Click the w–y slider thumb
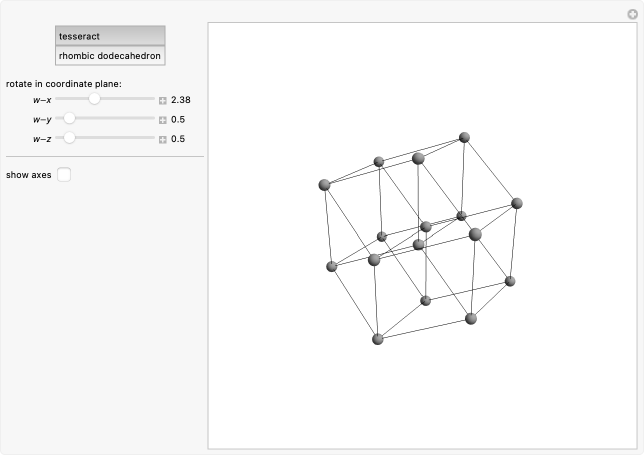 point(69,119)
